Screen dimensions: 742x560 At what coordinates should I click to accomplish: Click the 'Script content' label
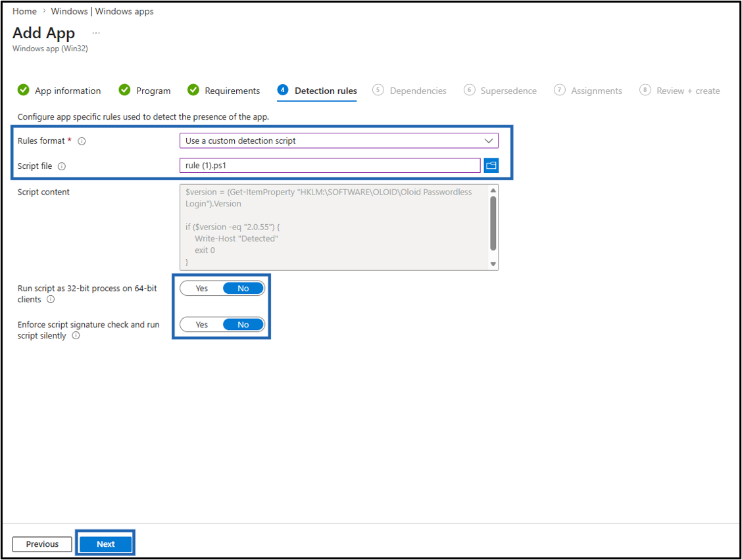[43, 192]
